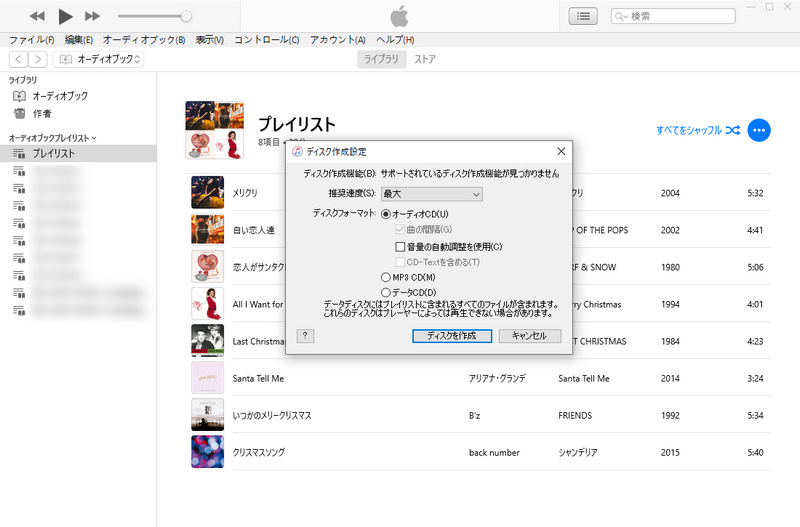
Task: Click the 白い恋人達 album artwork
Action: (208, 230)
